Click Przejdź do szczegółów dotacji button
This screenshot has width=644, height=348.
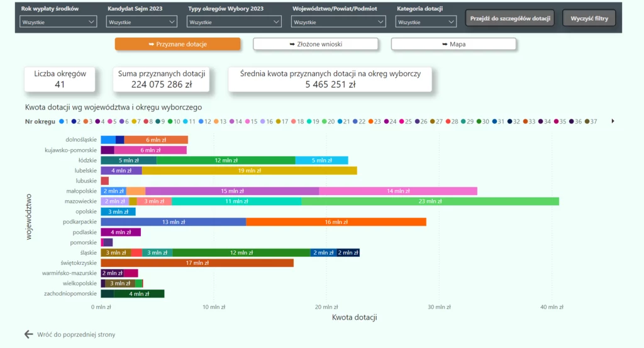coord(510,18)
